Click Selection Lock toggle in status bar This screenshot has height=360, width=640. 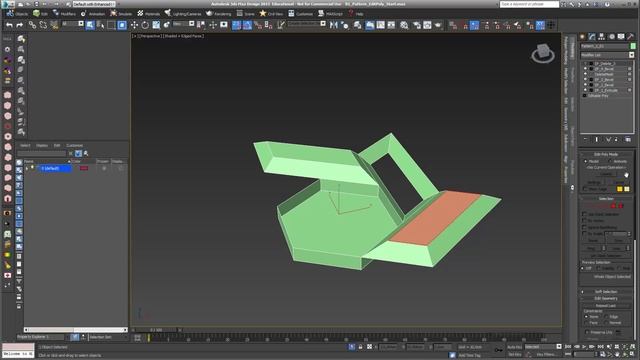360,347
